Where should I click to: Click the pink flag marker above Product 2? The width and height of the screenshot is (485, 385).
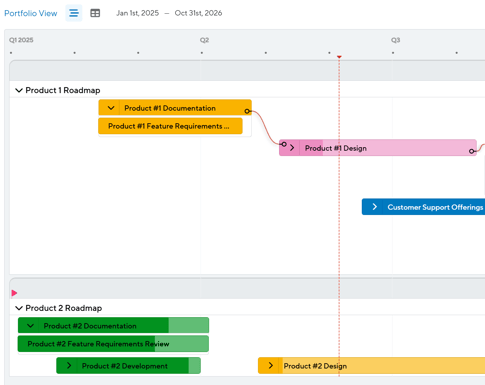(x=14, y=293)
